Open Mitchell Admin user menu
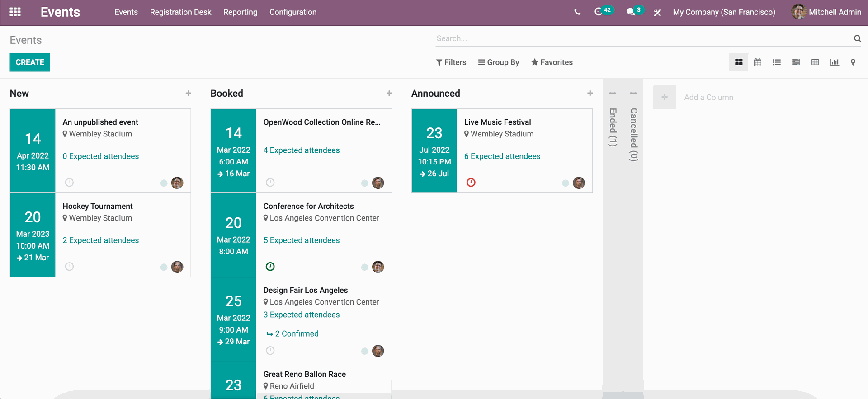 coord(826,12)
